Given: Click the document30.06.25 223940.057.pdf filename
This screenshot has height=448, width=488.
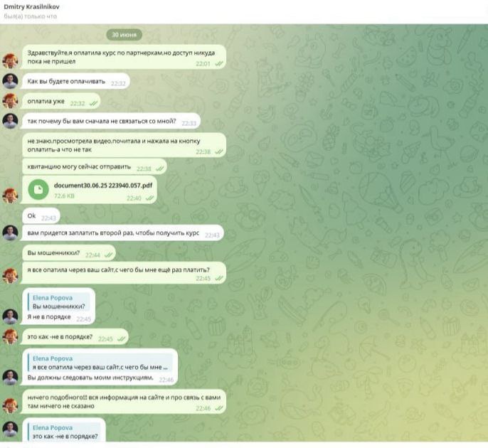Looking at the screenshot, I should pos(103,186).
